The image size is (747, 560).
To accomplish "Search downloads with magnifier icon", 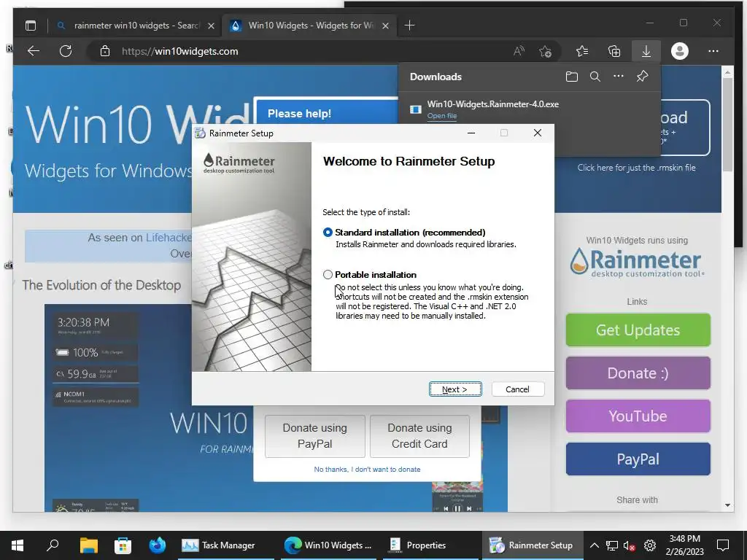I will click(595, 77).
